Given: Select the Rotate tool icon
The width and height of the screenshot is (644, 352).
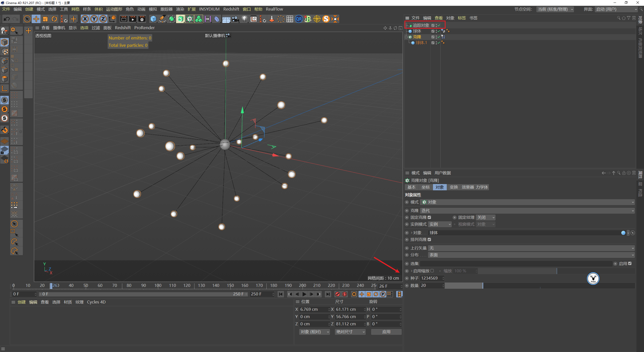Looking at the screenshot, I should pos(54,19).
